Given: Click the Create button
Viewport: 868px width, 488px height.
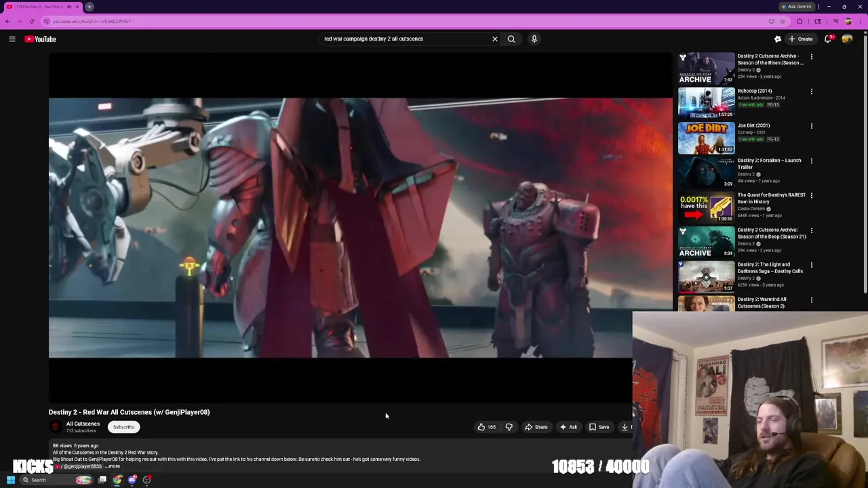Looking at the screenshot, I should pos(801,39).
